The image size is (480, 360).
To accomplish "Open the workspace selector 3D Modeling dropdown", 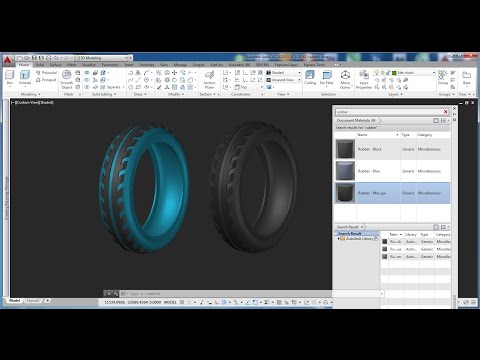I will 103,58.
